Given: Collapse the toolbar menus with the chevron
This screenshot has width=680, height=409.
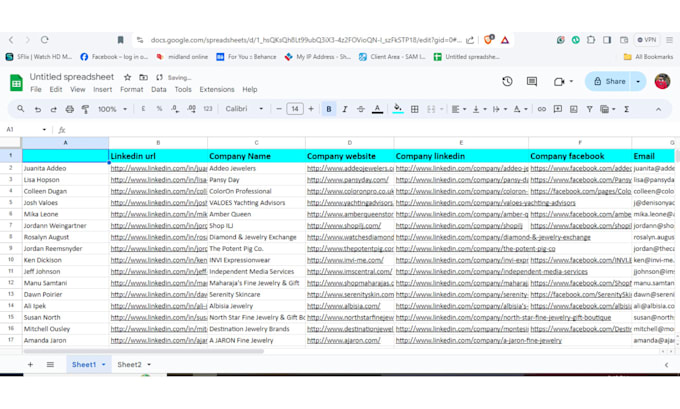Looking at the screenshot, I should tap(658, 109).
